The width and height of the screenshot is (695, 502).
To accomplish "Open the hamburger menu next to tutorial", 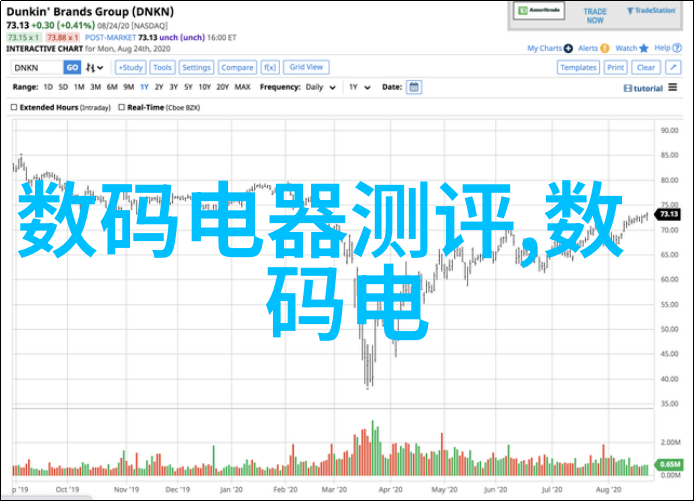I will click(x=673, y=87).
